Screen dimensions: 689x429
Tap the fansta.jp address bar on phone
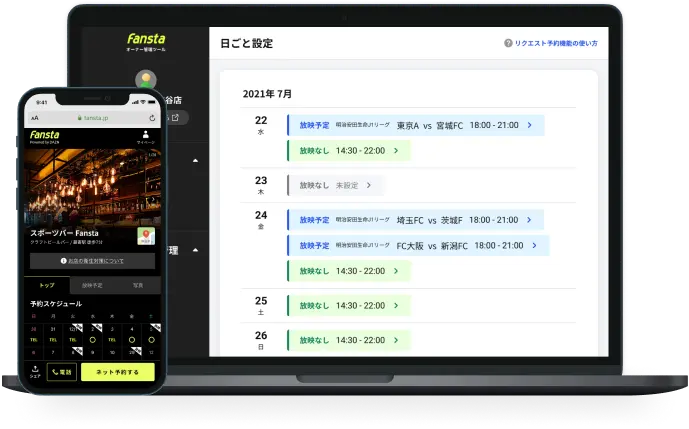coord(93,118)
